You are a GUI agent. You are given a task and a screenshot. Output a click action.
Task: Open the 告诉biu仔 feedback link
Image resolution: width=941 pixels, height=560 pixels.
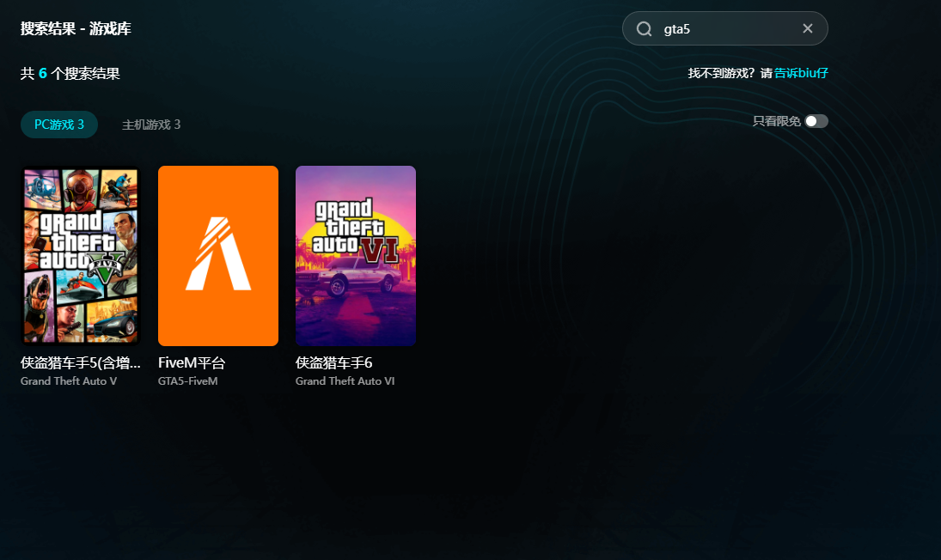pyautogui.click(x=801, y=73)
